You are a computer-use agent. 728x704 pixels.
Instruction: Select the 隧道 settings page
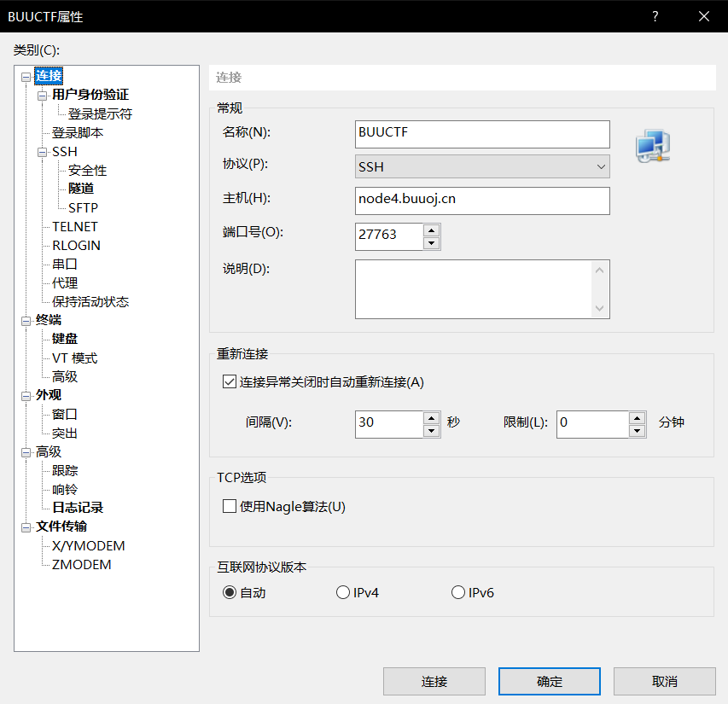80,189
